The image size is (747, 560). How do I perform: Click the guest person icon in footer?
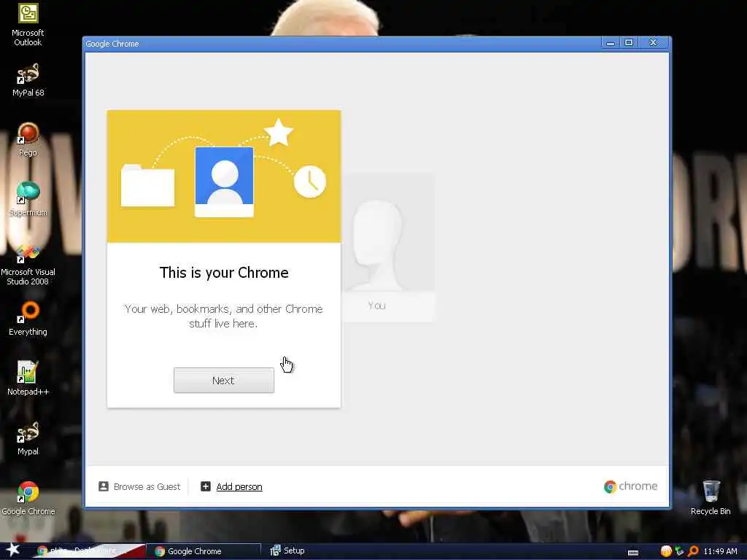point(104,486)
